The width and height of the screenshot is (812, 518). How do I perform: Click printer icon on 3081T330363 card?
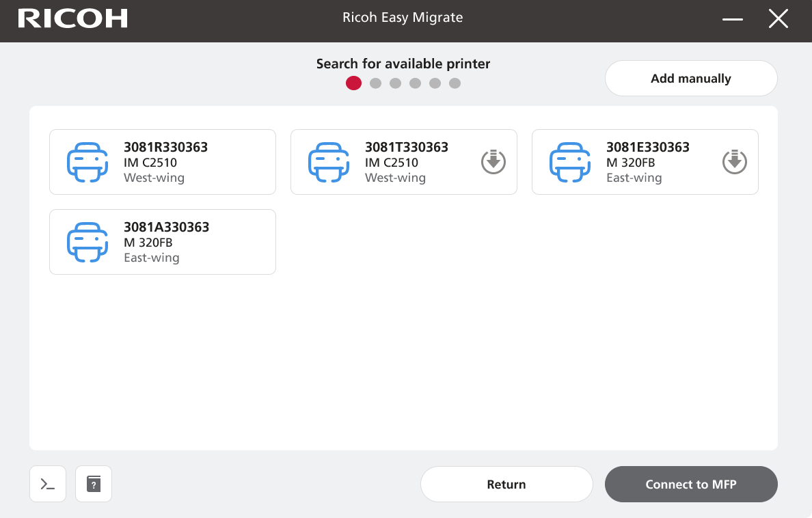pos(328,162)
